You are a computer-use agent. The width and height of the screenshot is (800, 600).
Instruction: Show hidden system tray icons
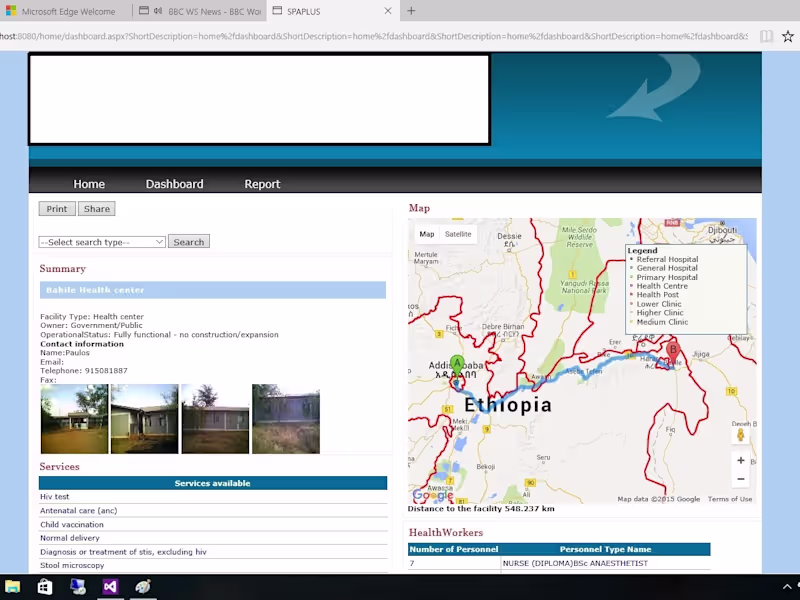click(787, 587)
